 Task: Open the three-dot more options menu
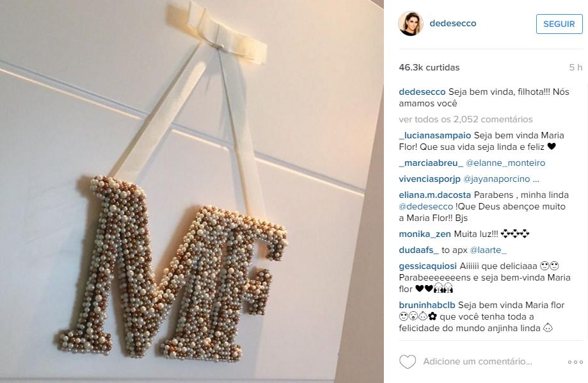point(575,362)
